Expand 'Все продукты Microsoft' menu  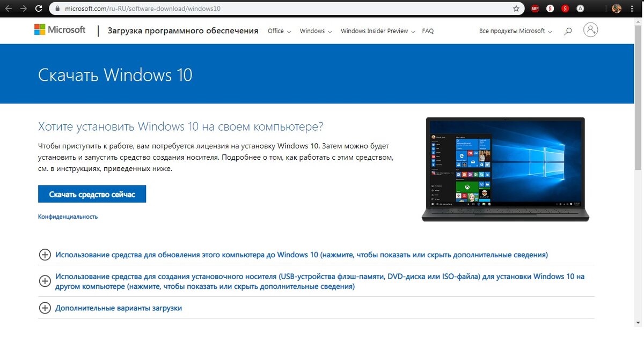coord(516,31)
